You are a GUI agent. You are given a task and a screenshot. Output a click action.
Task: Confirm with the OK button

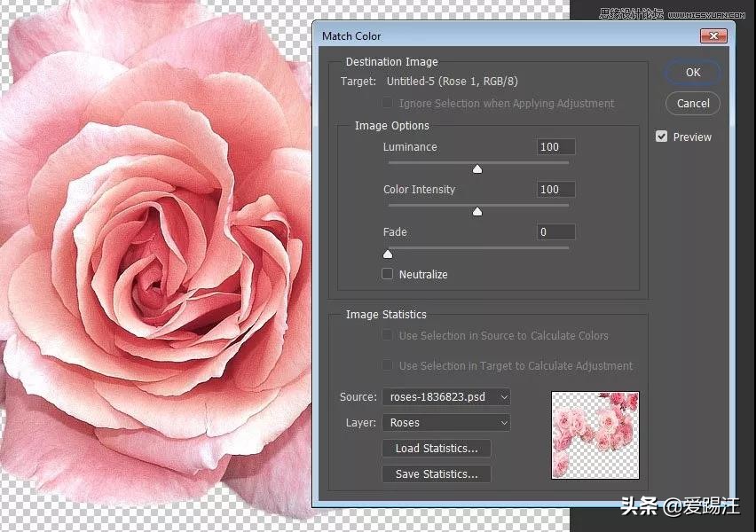click(x=693, y=73)
